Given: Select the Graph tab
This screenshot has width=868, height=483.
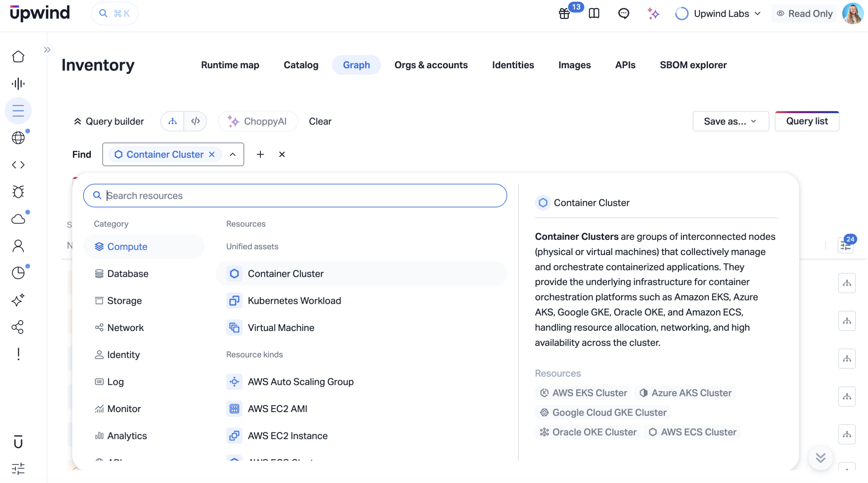Looking at the screenshot, I should [x=356, y=65].
